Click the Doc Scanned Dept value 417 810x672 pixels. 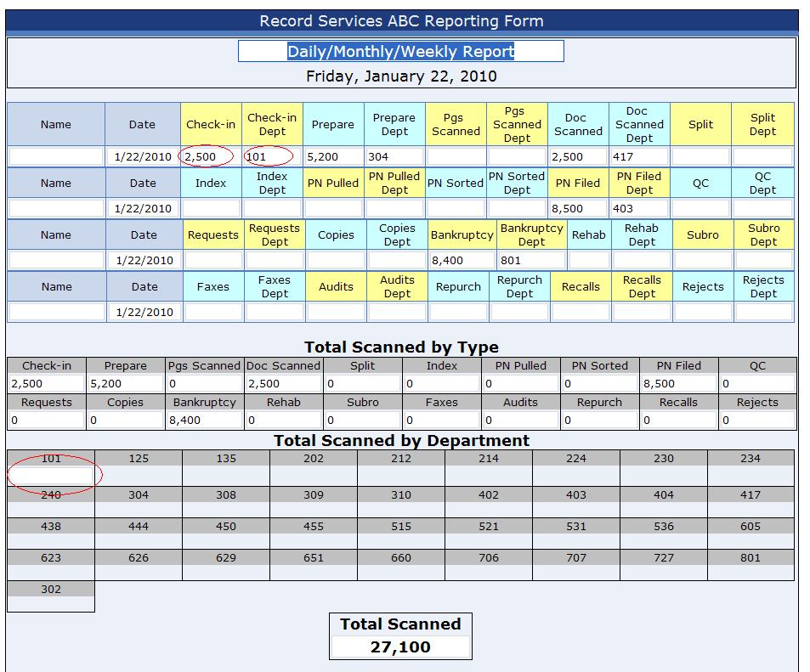coord(639,155)
